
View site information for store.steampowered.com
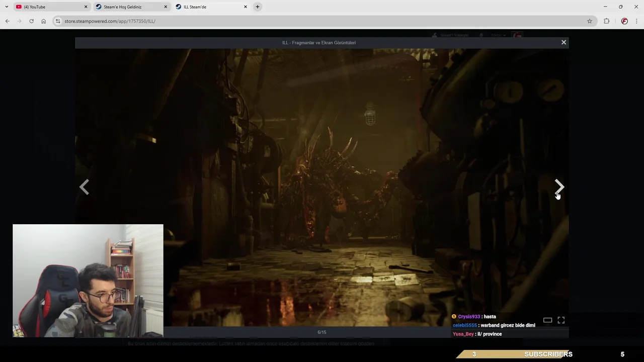coord(58,21)
